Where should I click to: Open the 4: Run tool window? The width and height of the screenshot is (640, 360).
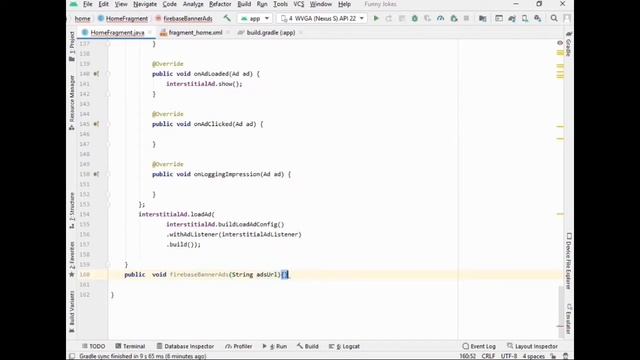click(275, 346)
